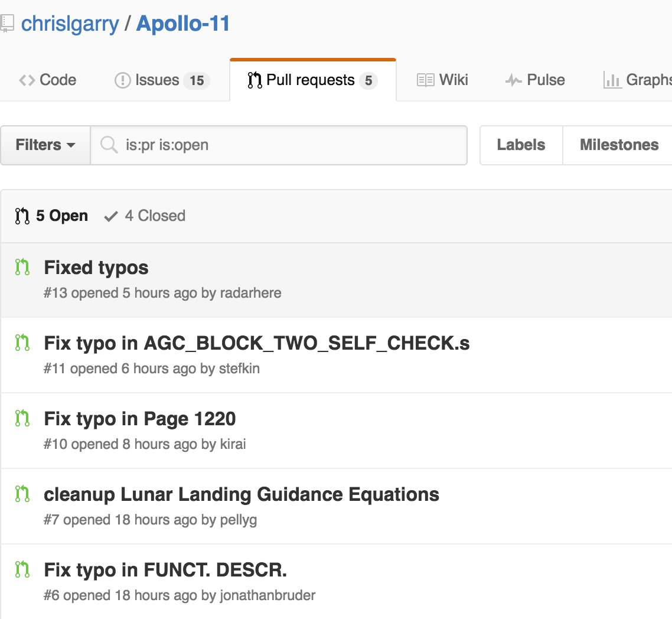The image size is (672, 619).
Task: Open stefkin author link
Action: pos(239,369)
